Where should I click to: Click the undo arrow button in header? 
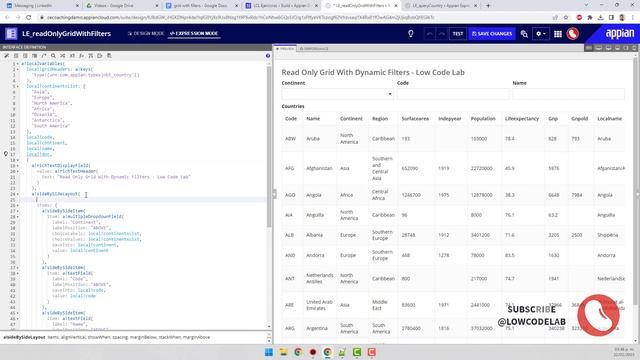point(429,34)
